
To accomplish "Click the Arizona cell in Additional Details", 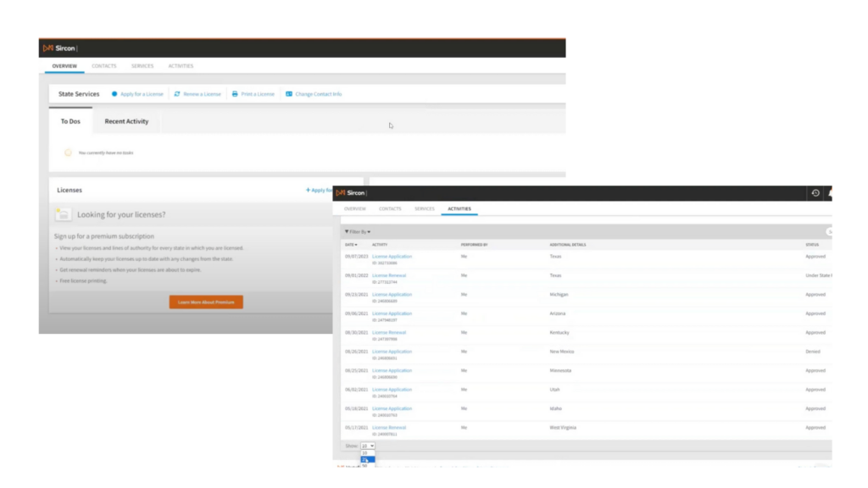I will 558,313.
